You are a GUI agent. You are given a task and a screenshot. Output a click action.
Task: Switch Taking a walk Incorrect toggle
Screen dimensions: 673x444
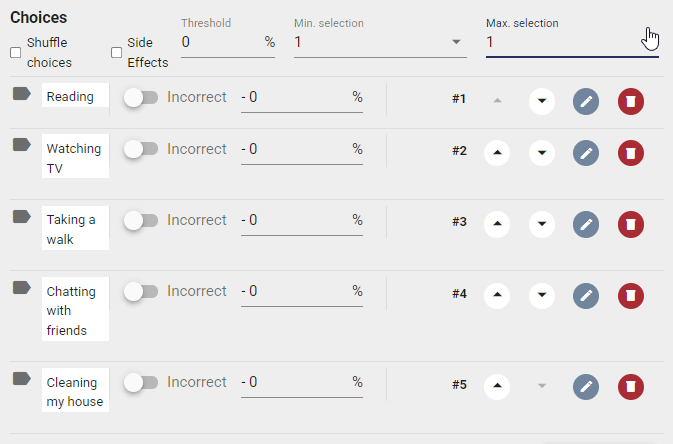coord(141,220)
